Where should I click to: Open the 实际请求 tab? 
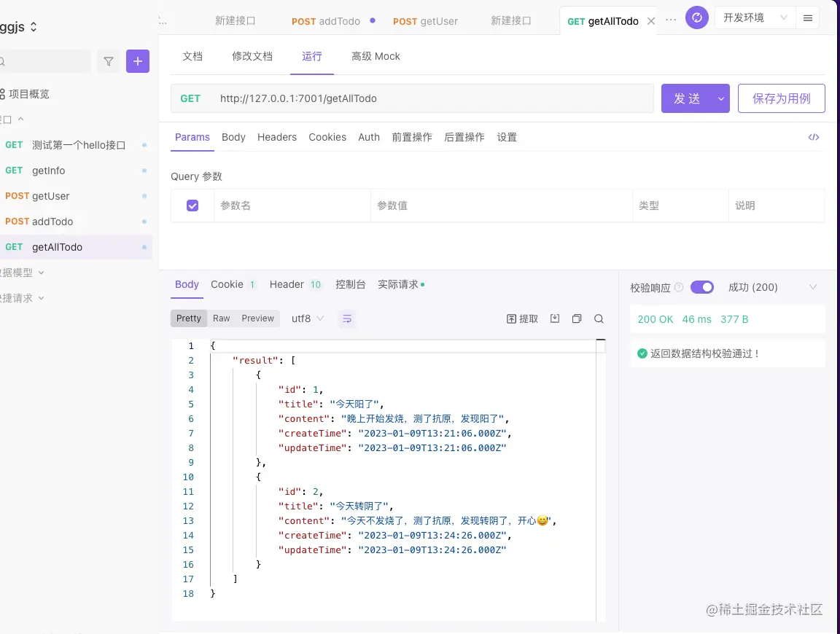point(401,284)
